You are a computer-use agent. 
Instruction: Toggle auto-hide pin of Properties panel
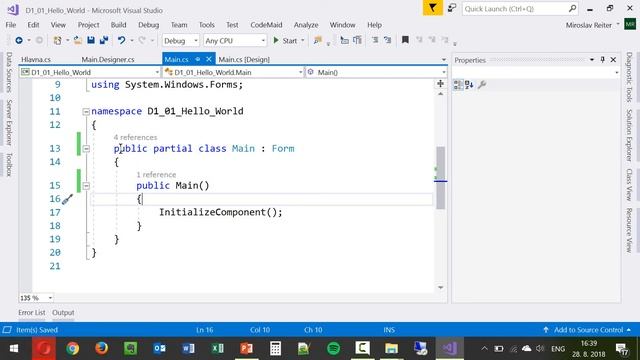click(602, 60)
